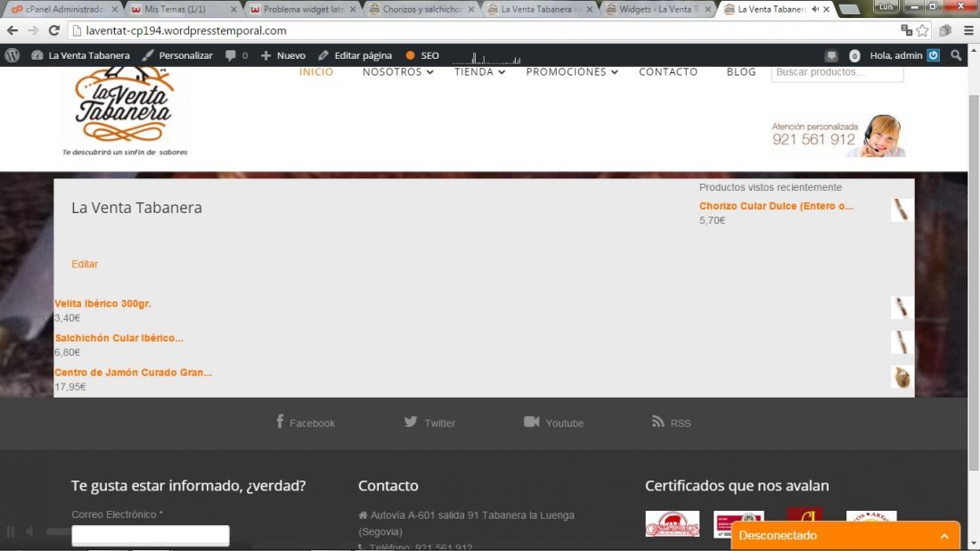Image resolution: width=980 pixels, height=551 pixels.
Task: Click the video volume speaker icon
Action: coord(29,531)
